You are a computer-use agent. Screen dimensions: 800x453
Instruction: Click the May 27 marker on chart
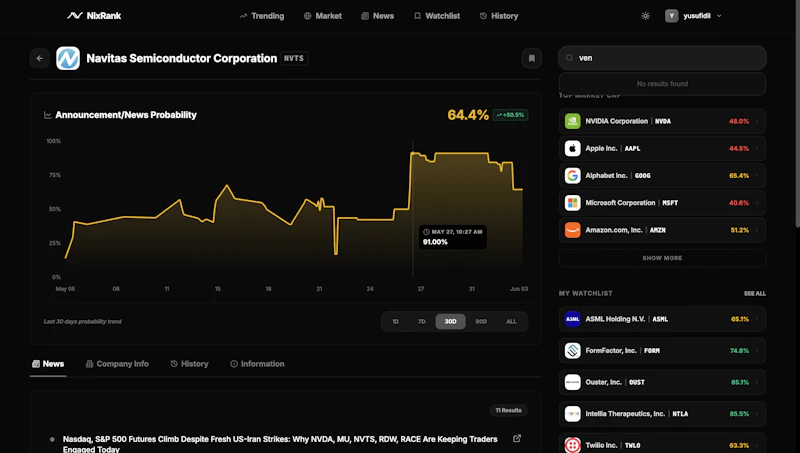coord(412,153)
